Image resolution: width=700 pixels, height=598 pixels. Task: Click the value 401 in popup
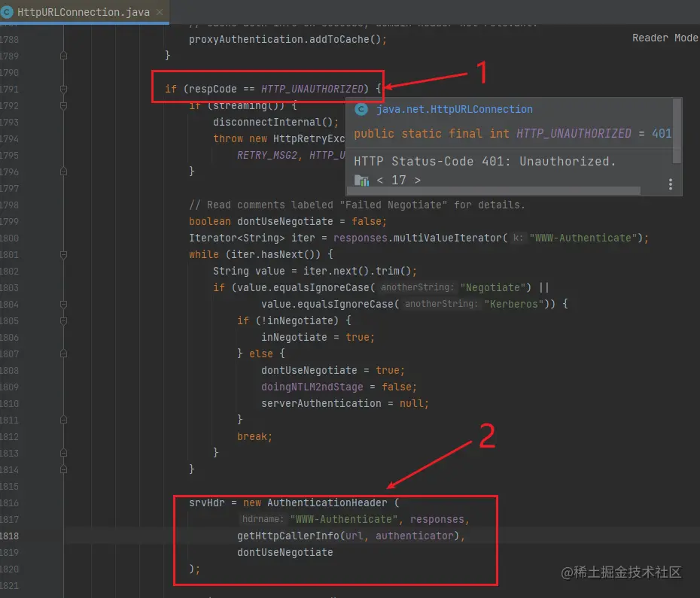(x=661, y=133)
